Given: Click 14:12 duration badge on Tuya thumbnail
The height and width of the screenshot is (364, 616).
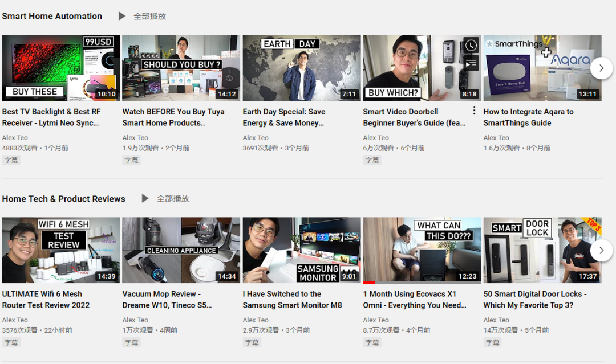Looking at the screenshot, I should click(226, 94).
